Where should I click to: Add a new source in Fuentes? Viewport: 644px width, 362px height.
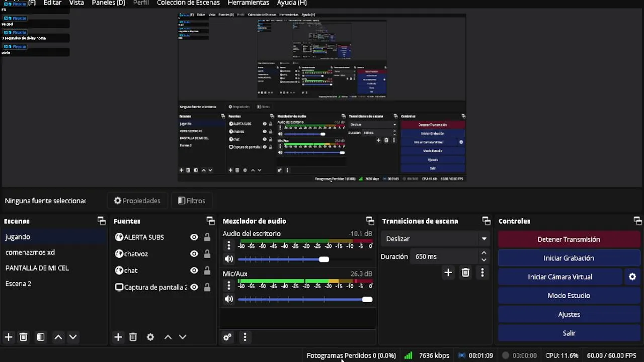point(118,337)
